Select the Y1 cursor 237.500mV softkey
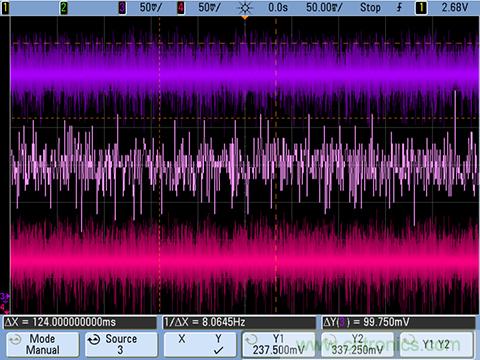This screenshot has width=480, height=360. tap(279, 344)
